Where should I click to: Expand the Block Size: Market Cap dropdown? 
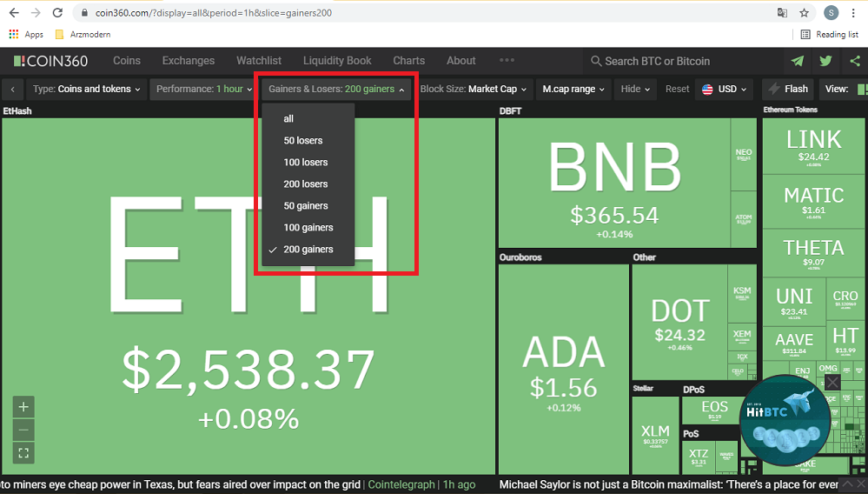click(x=474, y=90)
